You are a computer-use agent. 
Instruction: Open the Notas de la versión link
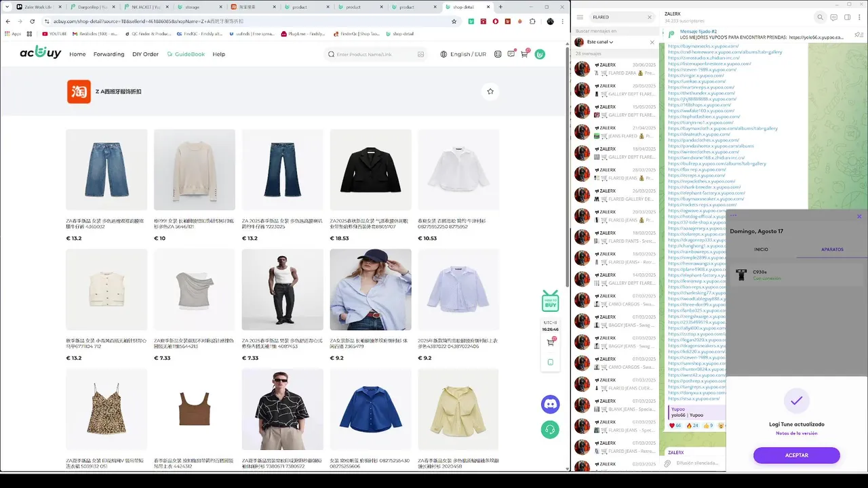(x=796, y=433)
